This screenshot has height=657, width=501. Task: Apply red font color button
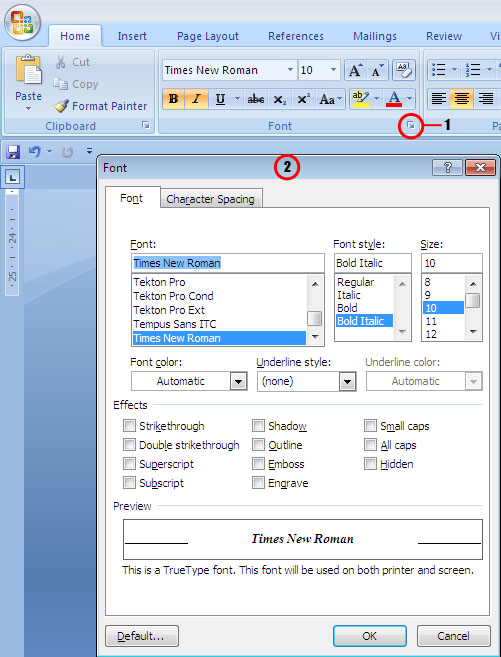pos(394,99)
